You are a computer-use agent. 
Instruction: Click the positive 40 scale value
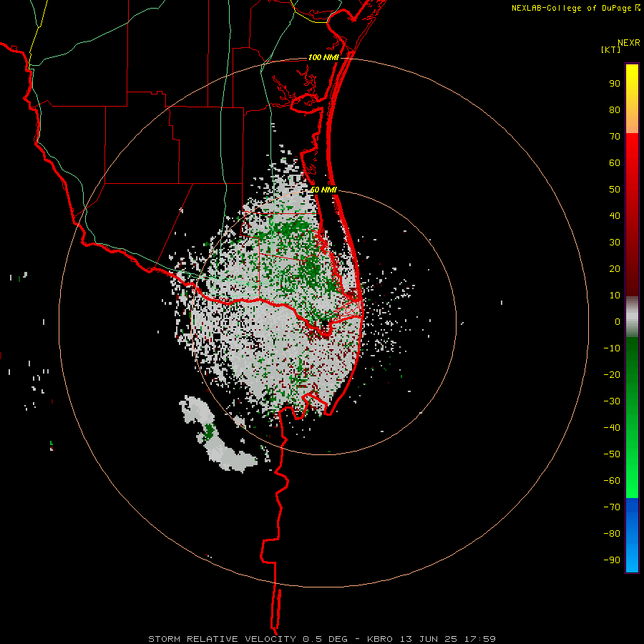tap(615, 216)
